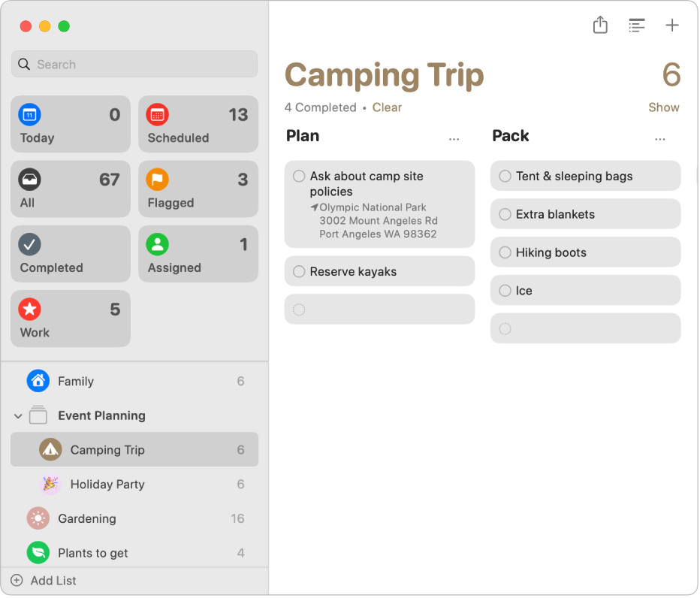Open the Assigned smart list
Screen dimensions: 700x598
click(198, 254)
